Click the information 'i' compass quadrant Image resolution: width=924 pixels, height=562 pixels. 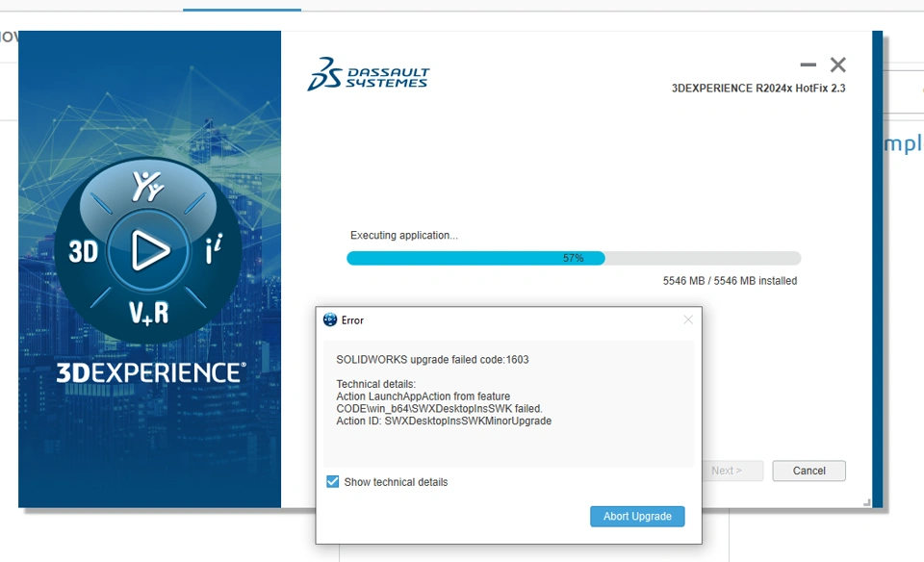click(x=214, y=248)
